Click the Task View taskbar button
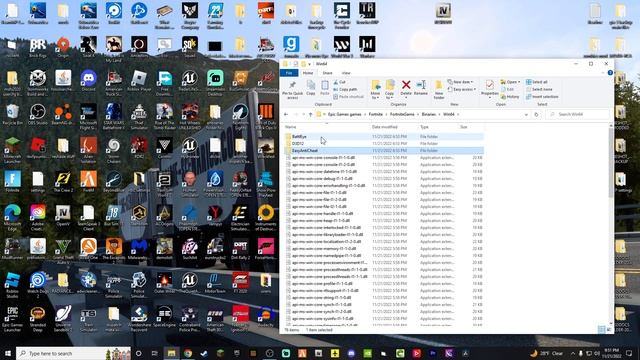Image resolution: width=640 pixels, height=360 pixels. (x=155, y=353)
